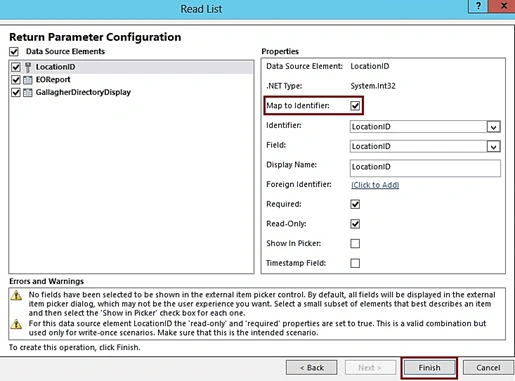Click the Return Parameter Configuration heading
The image size is (515, 381).
pos(95,37)
